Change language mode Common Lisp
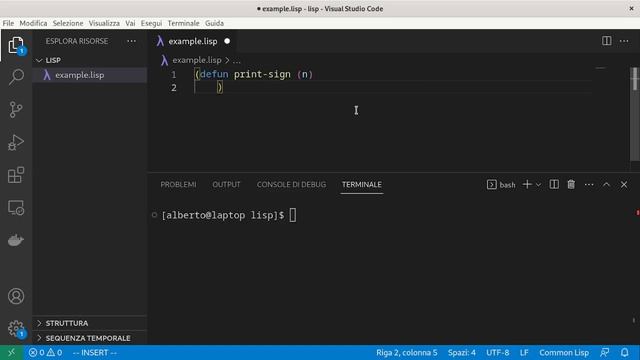This screenshot has height=360, width=640. pyautogui.click(x=564, y=353)
